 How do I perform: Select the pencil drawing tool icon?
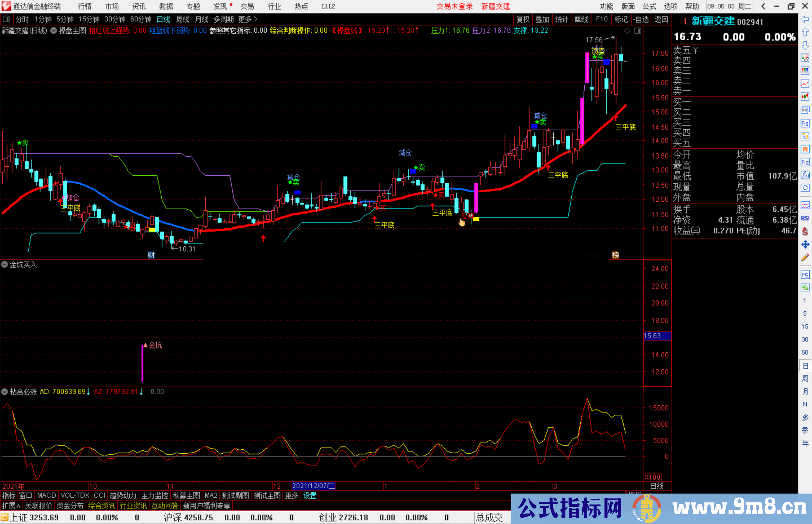coord(805,257)
